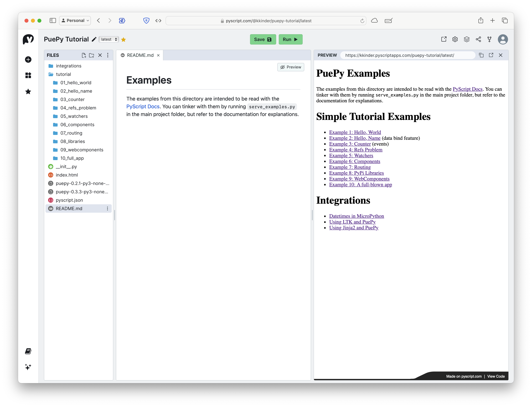Expand the integrations folder
The width and height of the screenshot is (532, 407).
coord(78,66)
